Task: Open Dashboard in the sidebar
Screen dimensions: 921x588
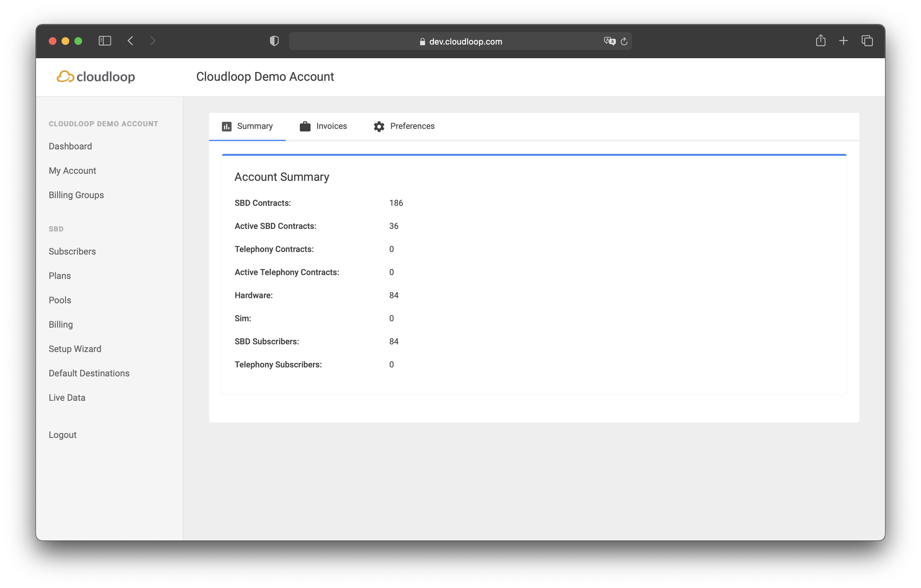Action: click(70, 146)
